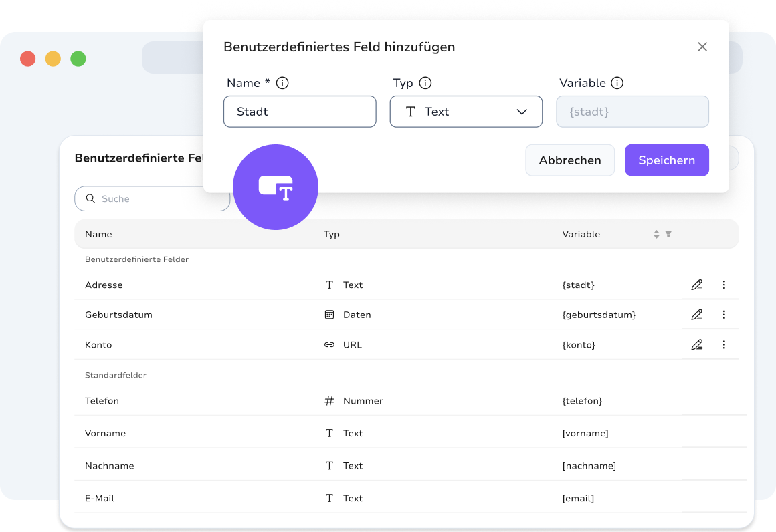Click the Nummer type label
Screen dimensions: 776x532
click(x=363, y=400)
